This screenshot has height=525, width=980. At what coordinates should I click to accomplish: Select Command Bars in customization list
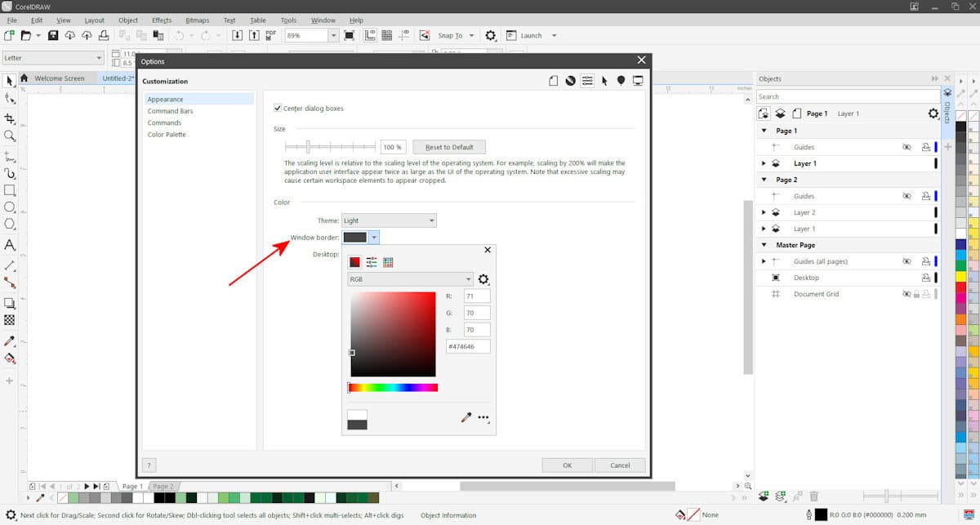pos(170,111)
